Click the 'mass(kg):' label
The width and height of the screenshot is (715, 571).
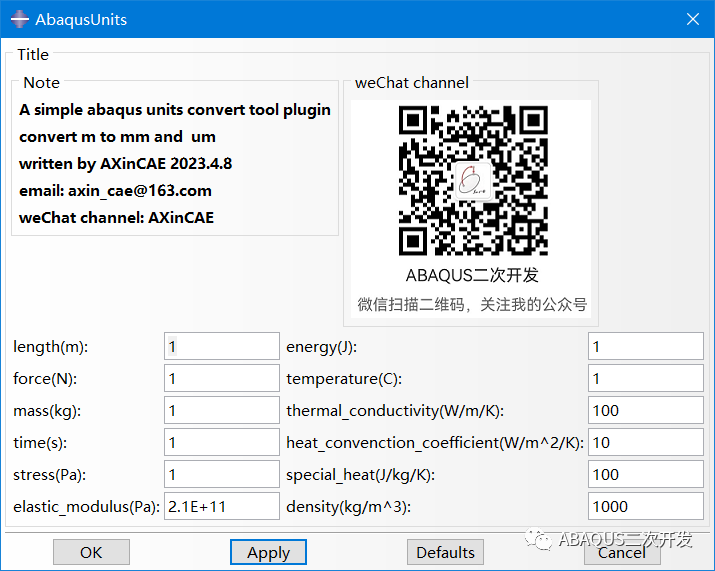[47, 411]
